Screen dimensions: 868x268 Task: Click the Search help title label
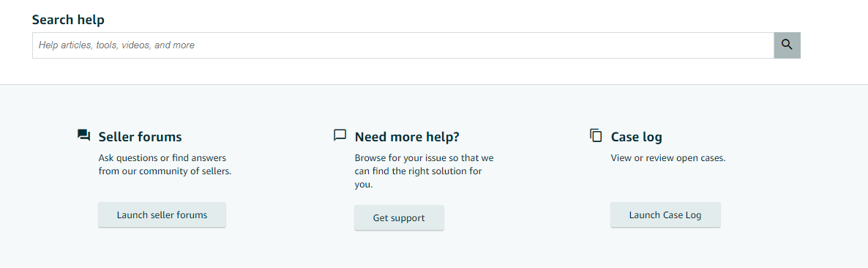tap(68, 20)
